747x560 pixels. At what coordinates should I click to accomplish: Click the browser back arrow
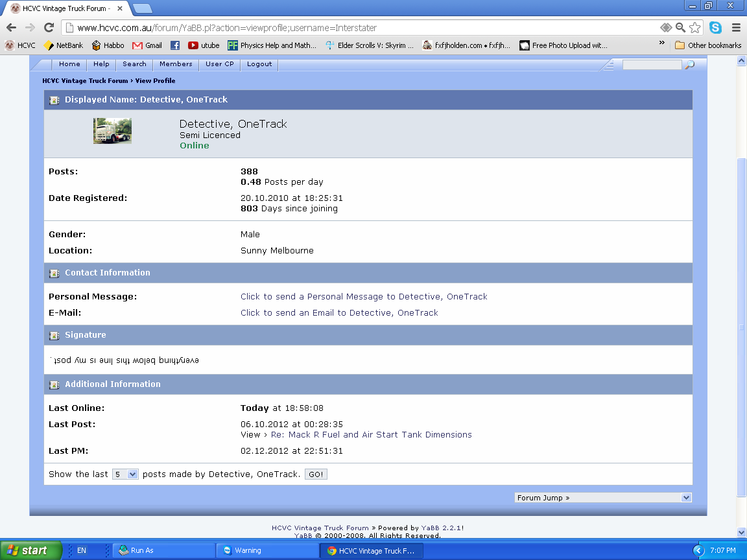click(x=11, y=28)
